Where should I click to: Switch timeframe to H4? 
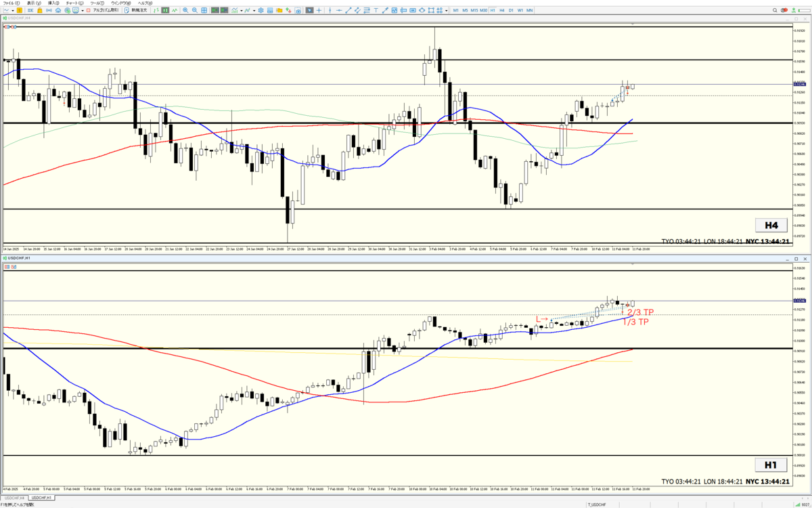click(502, 10)
